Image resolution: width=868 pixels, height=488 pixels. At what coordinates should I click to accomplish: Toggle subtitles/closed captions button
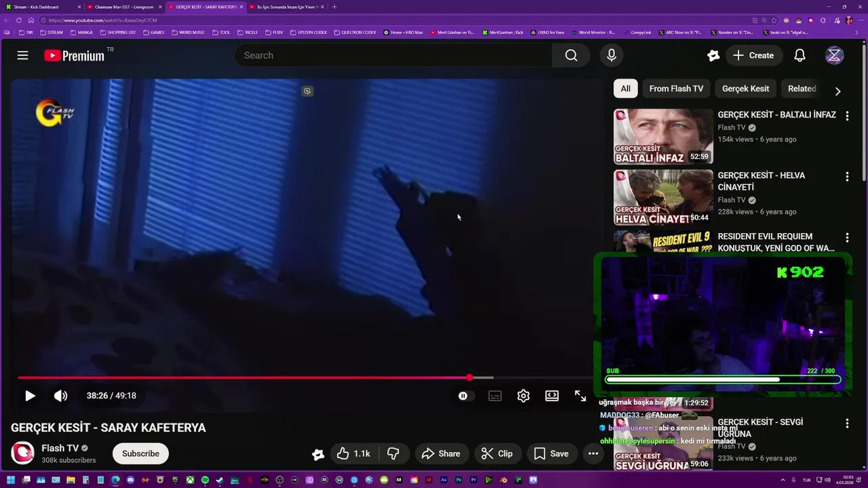495,396
